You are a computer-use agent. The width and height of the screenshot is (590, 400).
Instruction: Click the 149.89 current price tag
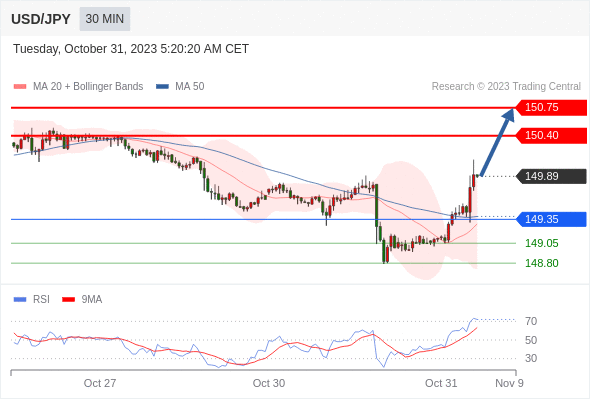click(551, 176)
